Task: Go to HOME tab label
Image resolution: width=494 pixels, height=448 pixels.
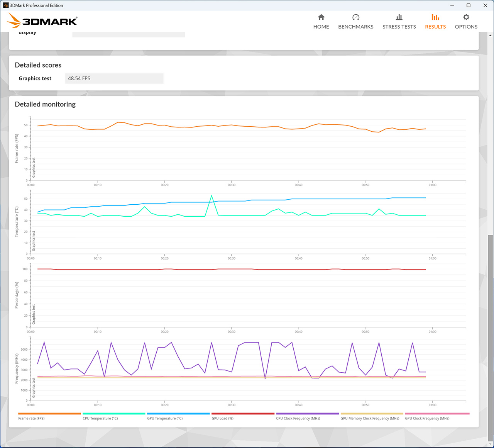Action: (321, 27)
